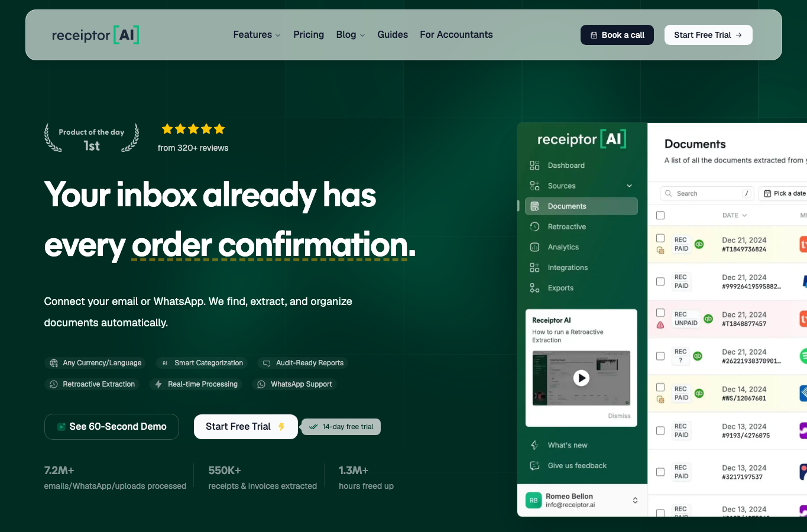This screenshot has height=532, width=807.
Task: Click the Book a call button
Action: pos(617,35)
